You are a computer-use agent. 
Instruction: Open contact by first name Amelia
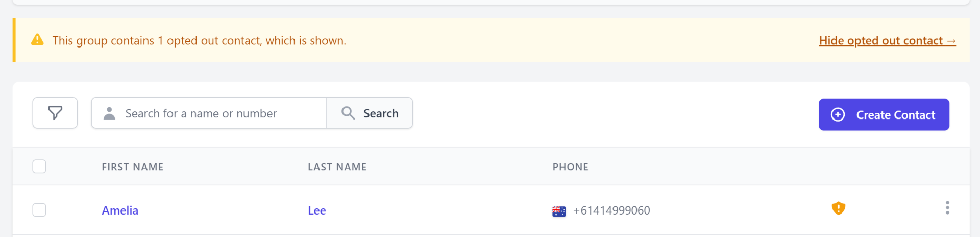point(120,210)
